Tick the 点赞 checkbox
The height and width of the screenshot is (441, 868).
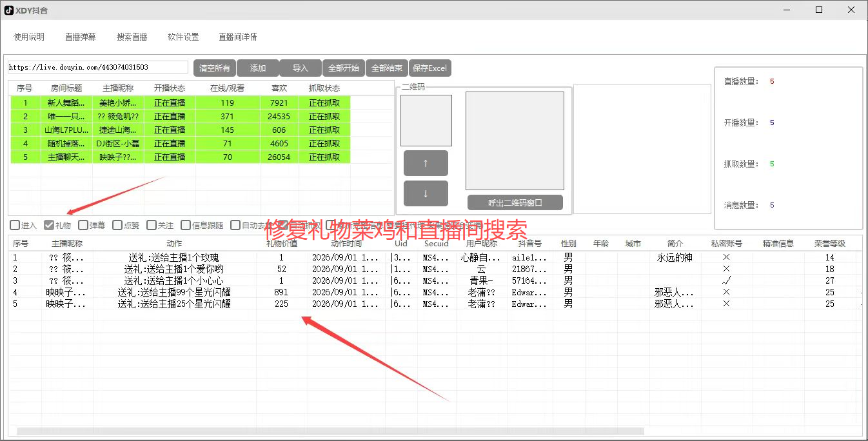[x=117, y=225]
